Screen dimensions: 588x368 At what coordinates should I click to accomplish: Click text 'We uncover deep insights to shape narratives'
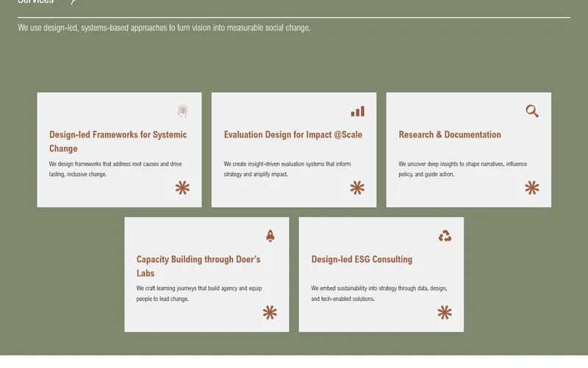tap(451, 164)
